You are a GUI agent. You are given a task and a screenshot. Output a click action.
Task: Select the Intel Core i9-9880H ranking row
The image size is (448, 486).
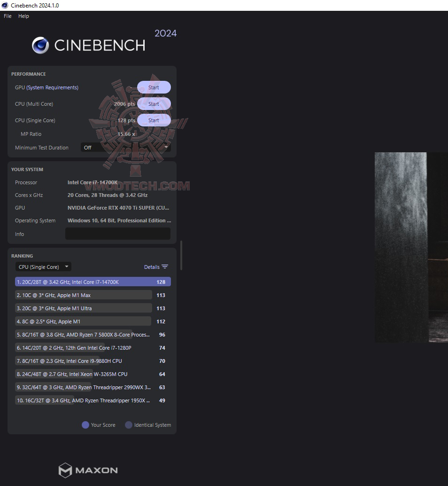click(93, 361)
